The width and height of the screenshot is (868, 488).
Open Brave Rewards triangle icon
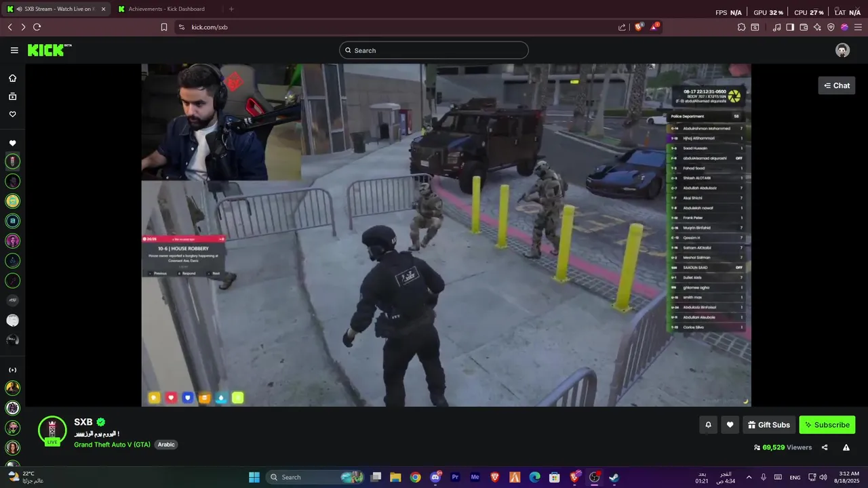(654, 27)
